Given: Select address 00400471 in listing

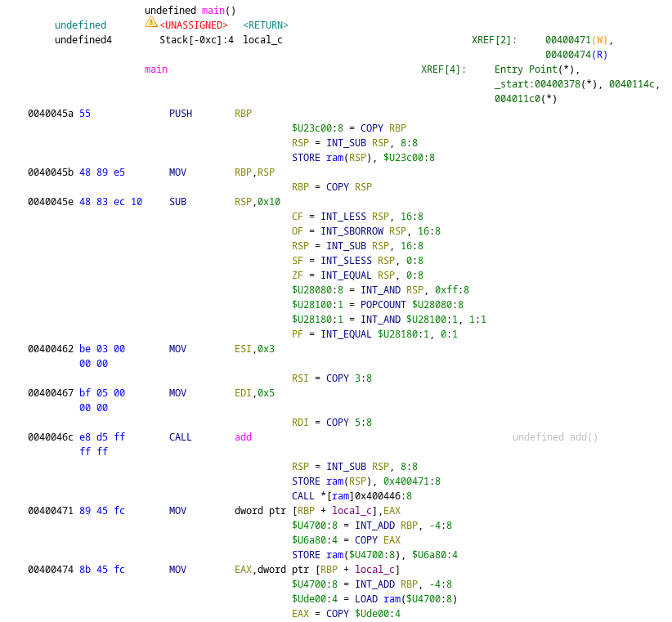Looking at the screenshot, I should (51, 511).
